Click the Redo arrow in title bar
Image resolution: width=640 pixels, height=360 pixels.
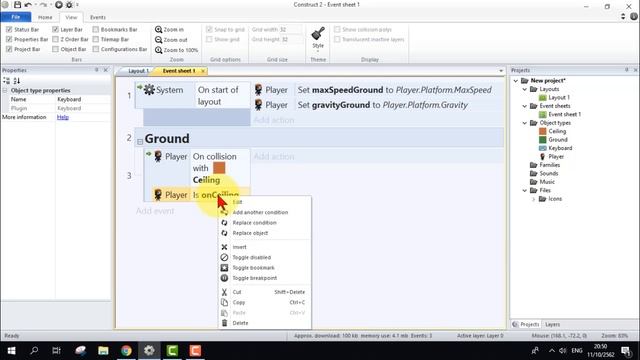[x=43, y=5]
